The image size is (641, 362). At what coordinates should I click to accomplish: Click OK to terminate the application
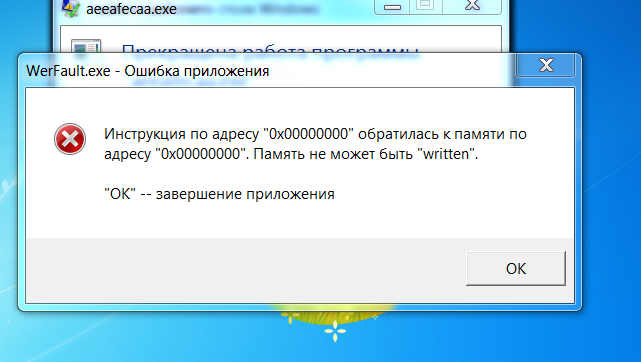tap(515, 268)
